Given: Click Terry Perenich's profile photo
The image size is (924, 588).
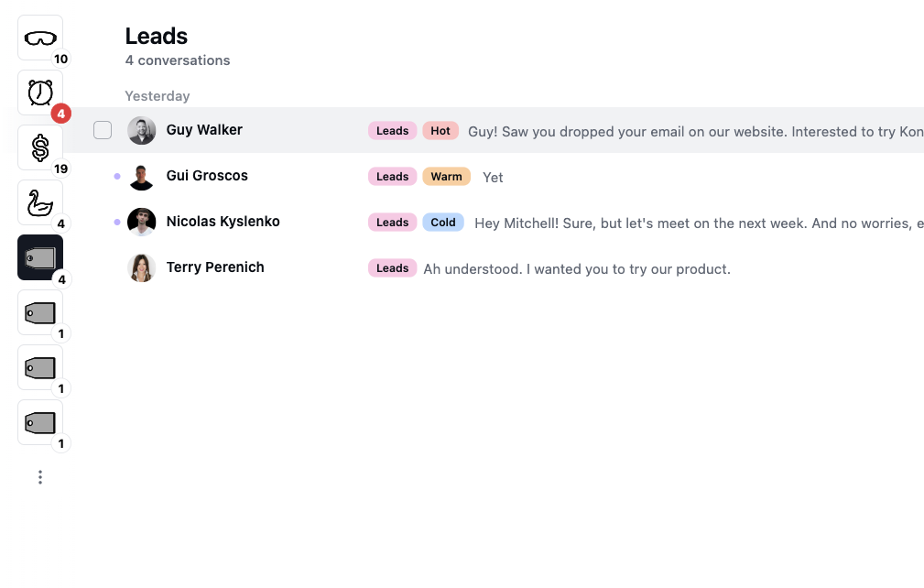Looking at the screenshot, I should point(141,268).
